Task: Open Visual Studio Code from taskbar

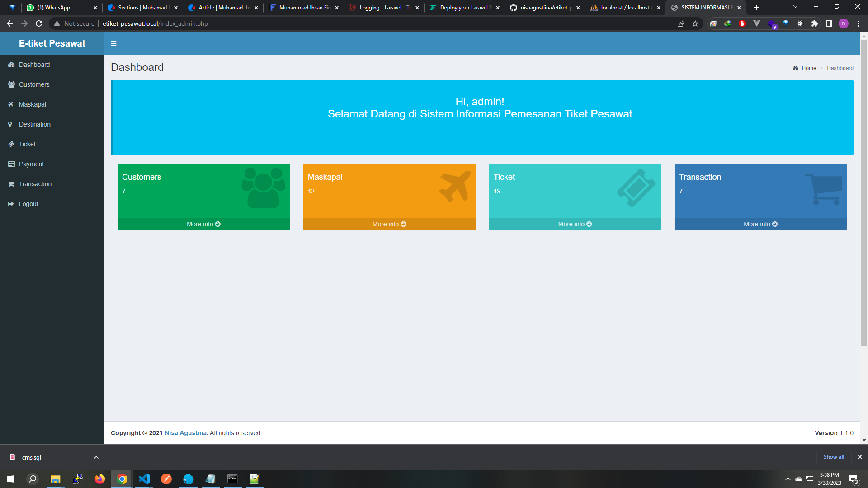Action: 144,479
